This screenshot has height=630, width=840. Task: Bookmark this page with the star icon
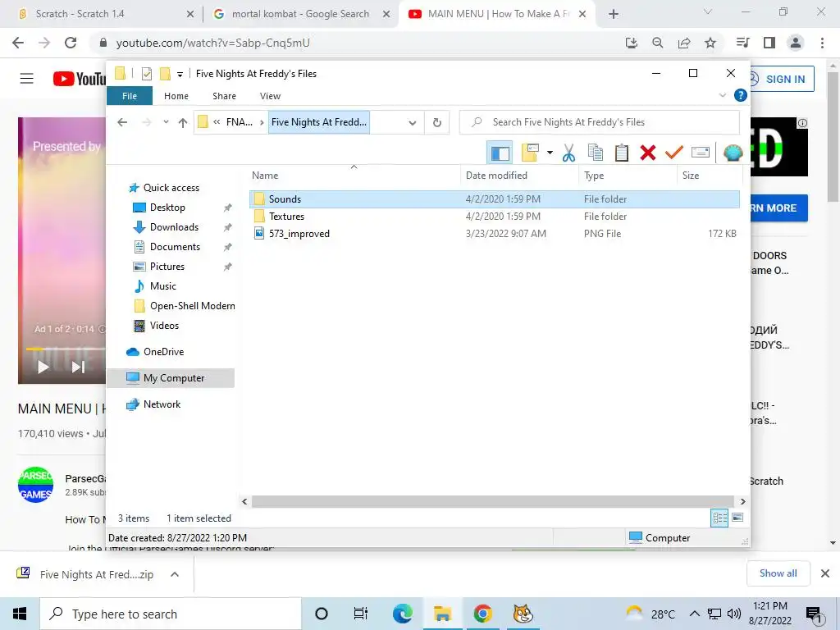(710, 43)
